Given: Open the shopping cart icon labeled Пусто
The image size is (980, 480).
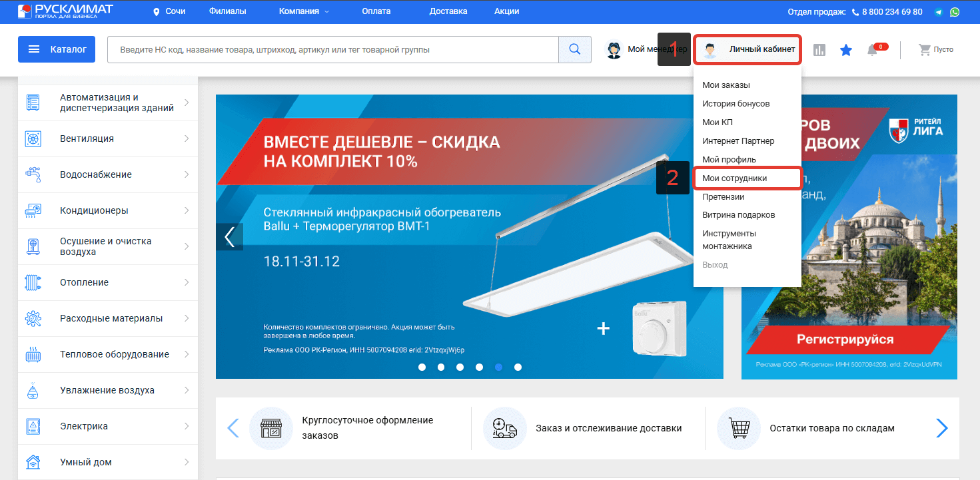Looking at the screenshot, I should 924,49.
